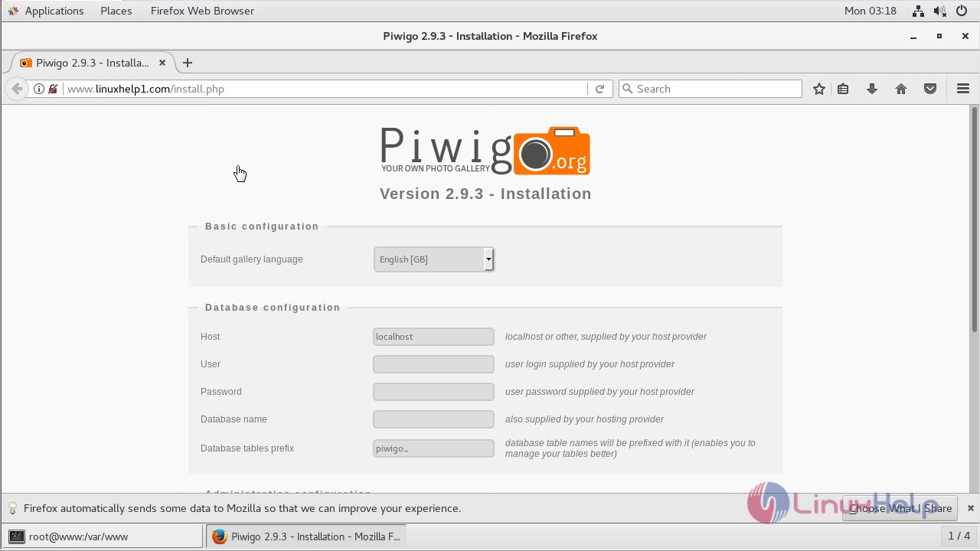Click the database Password field
Screen dimensions: 980x551
tap(433, 392)
